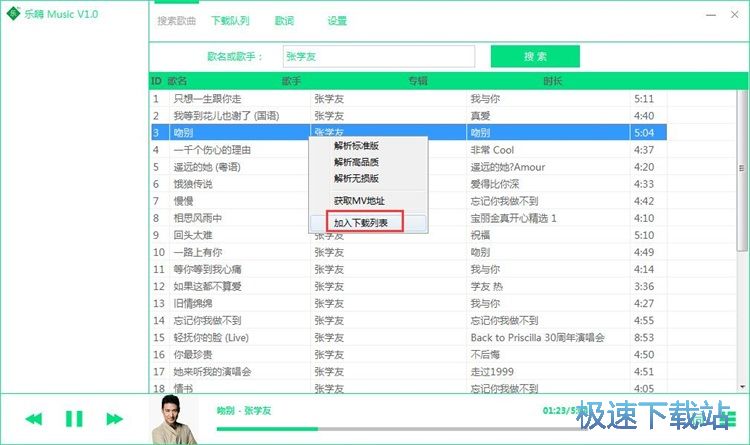Screen dimensions: 750x445
Task: Sort by the 时长 column header
Action: pyautogui.click(x=552, y=81)
